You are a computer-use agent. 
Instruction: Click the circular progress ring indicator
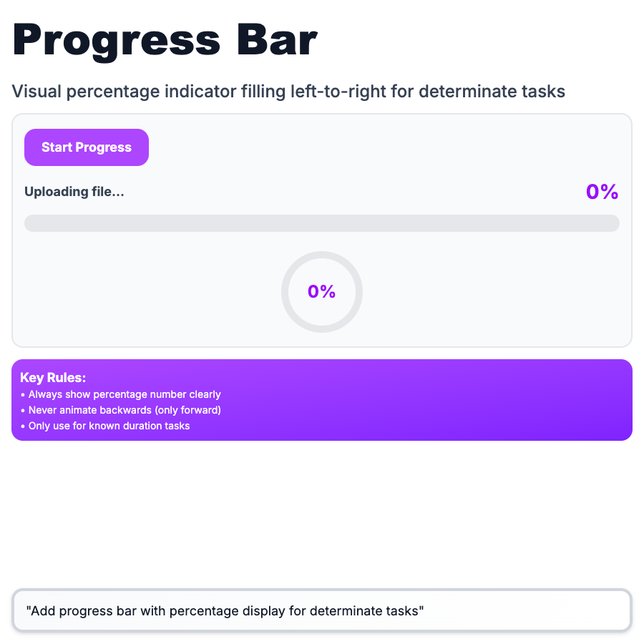[322, 259]
